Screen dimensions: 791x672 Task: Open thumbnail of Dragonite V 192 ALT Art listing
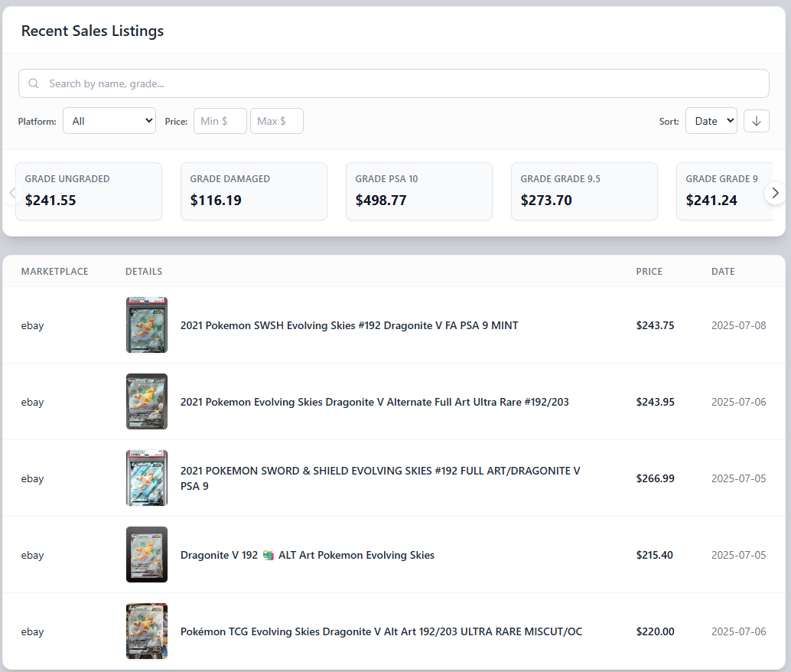147,554
